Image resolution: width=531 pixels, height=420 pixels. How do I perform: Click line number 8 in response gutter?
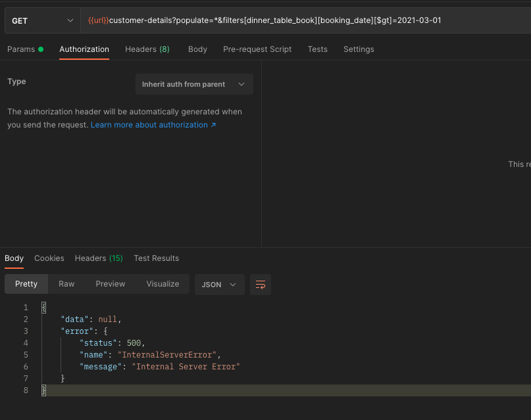pos(26,390)
